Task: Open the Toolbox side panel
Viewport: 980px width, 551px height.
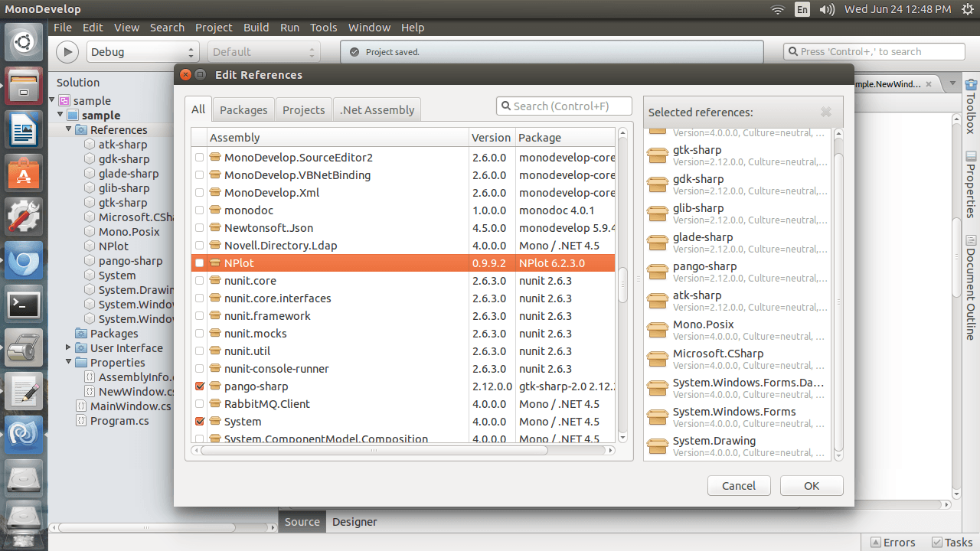Action: click(x=971, y=106)
